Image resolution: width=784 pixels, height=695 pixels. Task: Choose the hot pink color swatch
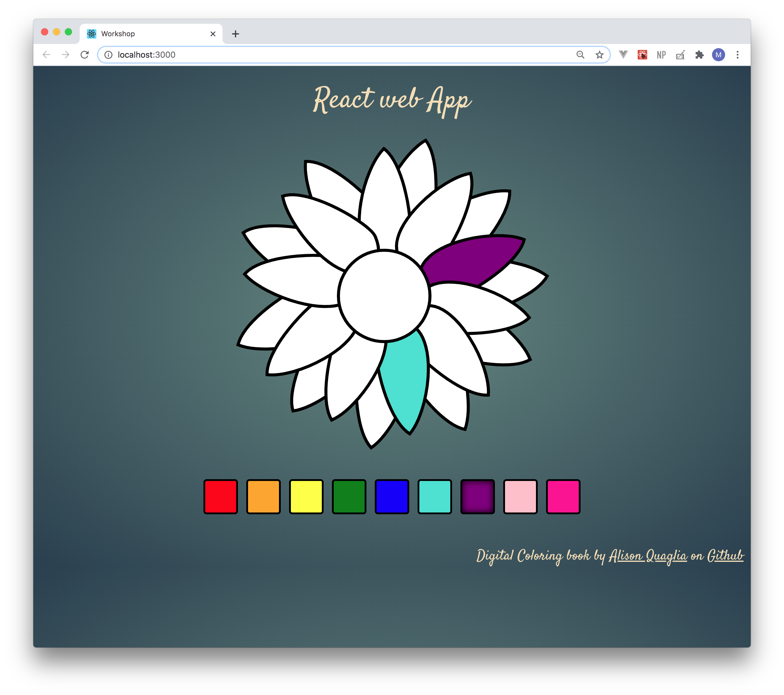coord(563,496)
